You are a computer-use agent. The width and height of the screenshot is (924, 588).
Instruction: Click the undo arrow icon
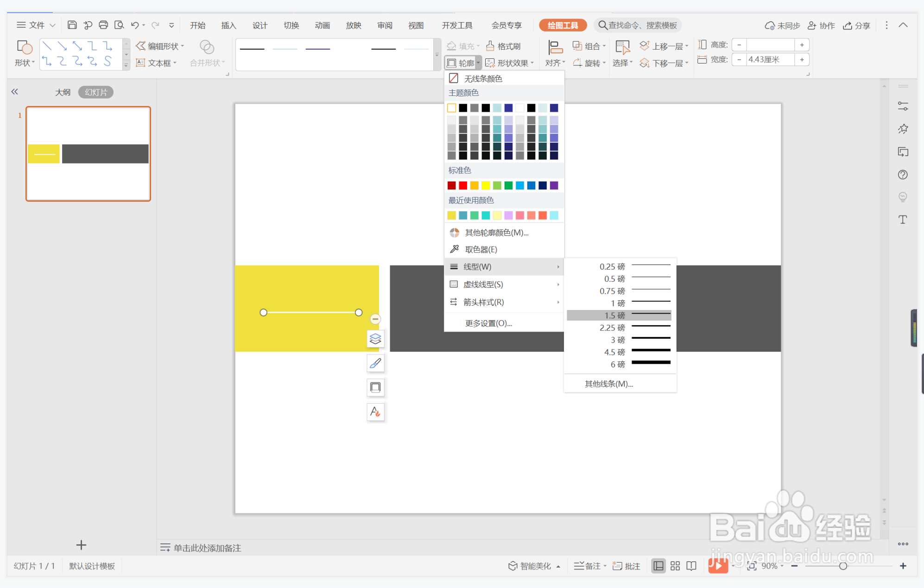[135, 25]
